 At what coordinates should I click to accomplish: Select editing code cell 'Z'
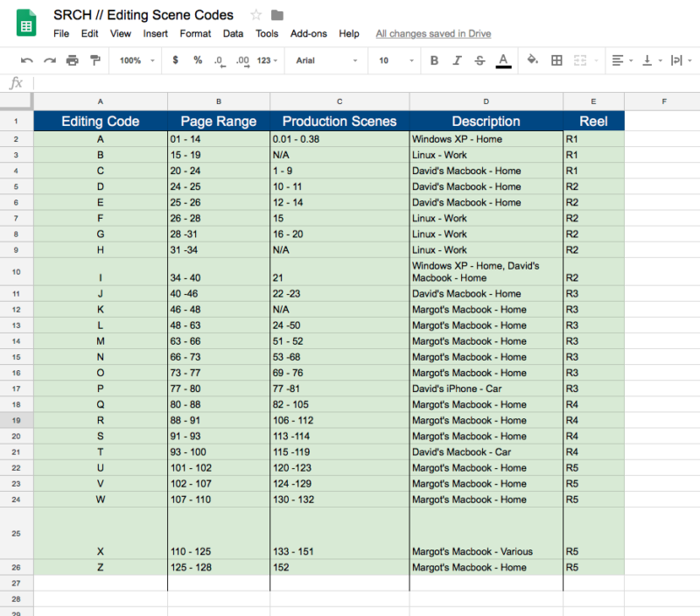[x=101, y=567]
